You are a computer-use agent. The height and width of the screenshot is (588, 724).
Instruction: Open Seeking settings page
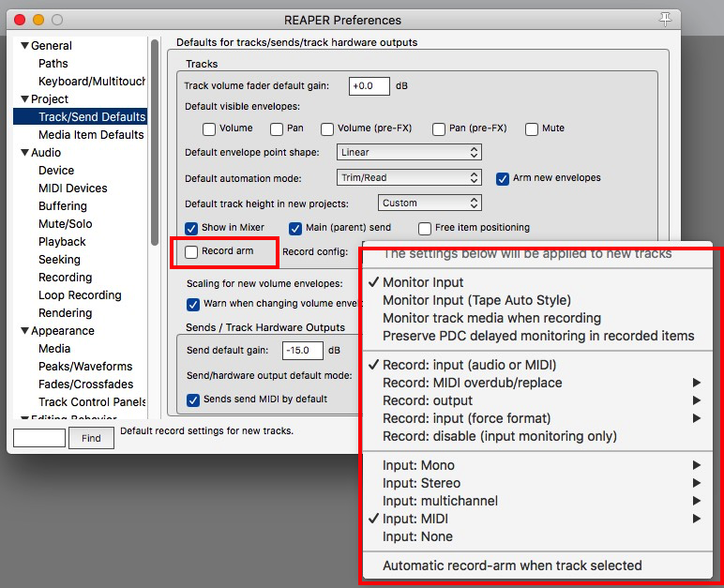[60, 260]
